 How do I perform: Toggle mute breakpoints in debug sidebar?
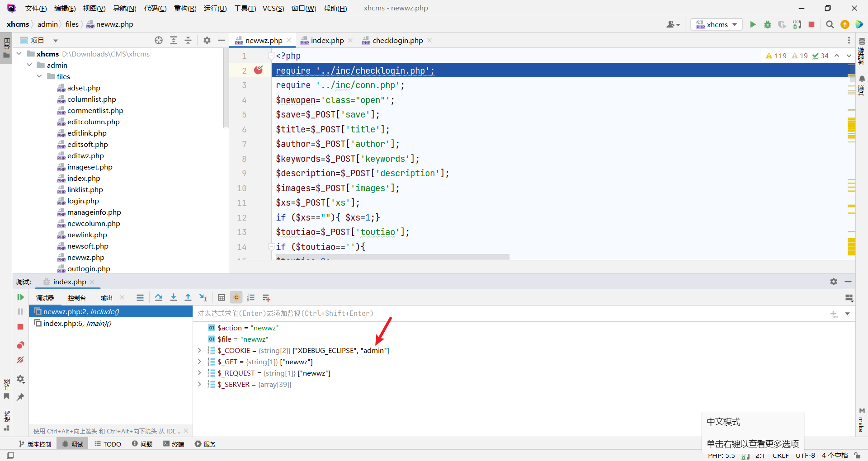(20, 360)
